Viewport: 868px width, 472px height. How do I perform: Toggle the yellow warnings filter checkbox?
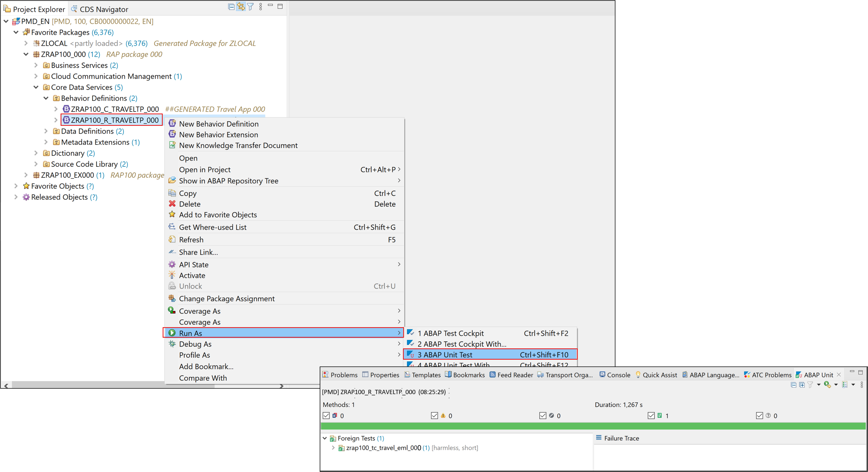click(435, 416)
